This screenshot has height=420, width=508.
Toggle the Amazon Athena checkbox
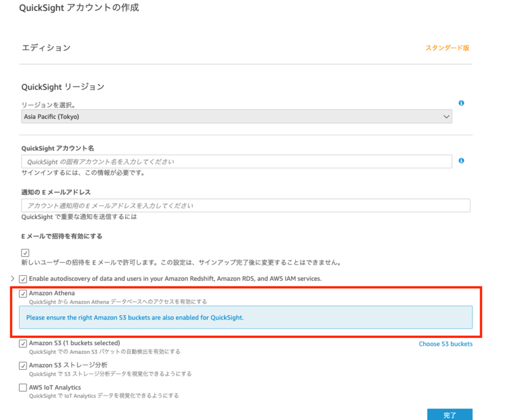23,294
